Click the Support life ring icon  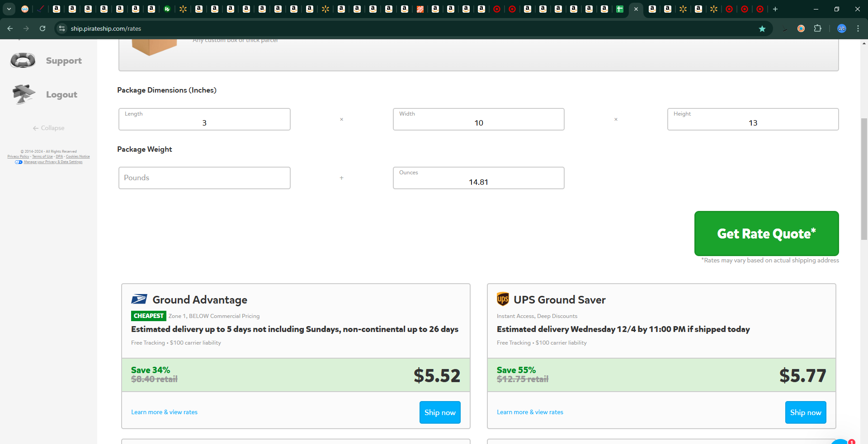23,61
